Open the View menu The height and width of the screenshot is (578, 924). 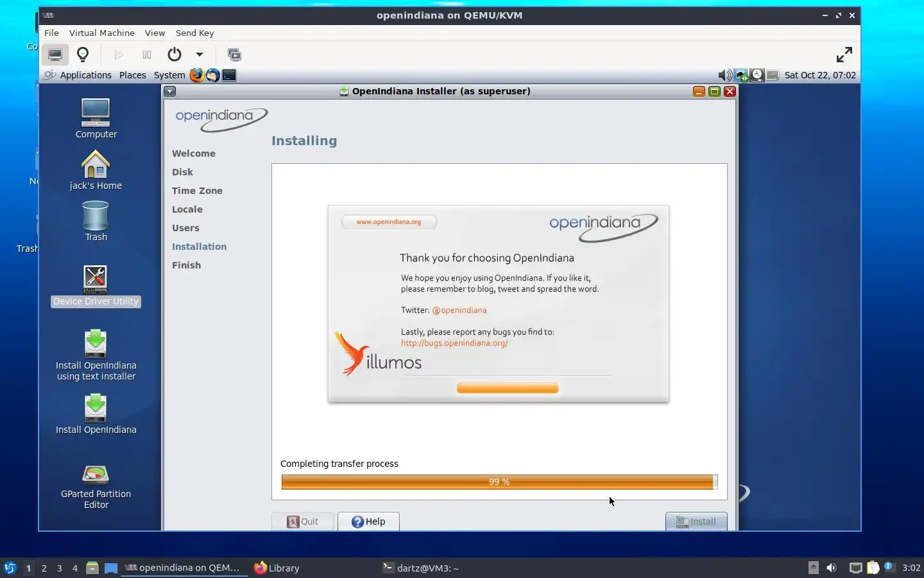pos(155,33)
